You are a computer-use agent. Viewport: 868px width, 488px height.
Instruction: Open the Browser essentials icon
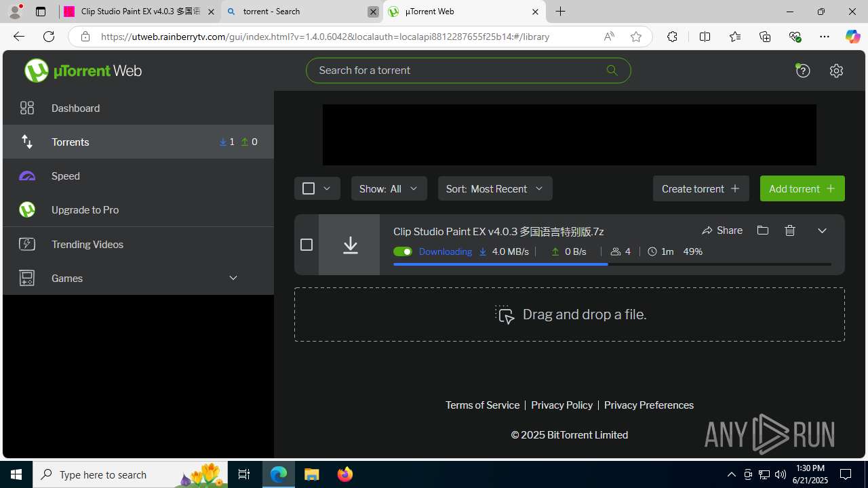[795, 37]
